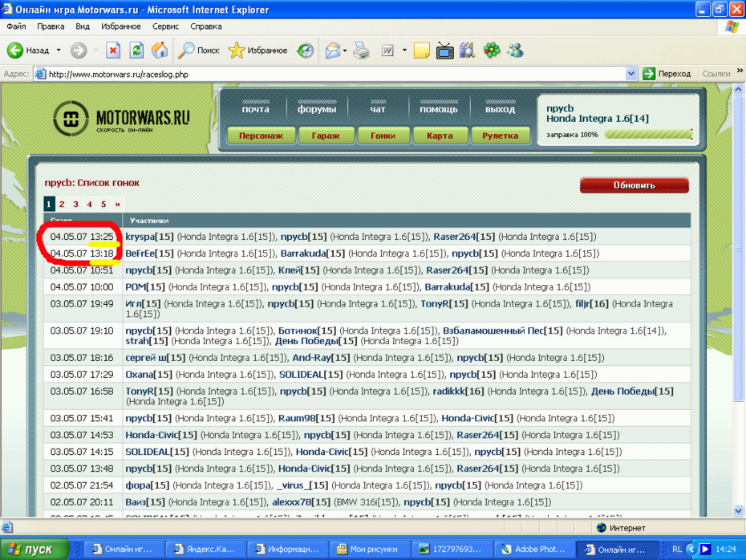Screen dimensions: 746x560
Task: Open the Рулетка section
Action: click(500, 136)
